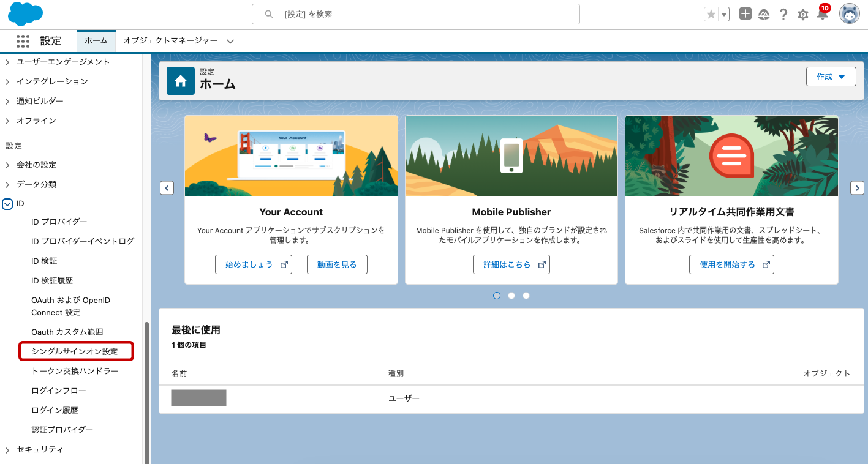The height and width of the screenshot is (464, 868).
Task: Open the 作成 dropdown button
Action: [831, 77]
